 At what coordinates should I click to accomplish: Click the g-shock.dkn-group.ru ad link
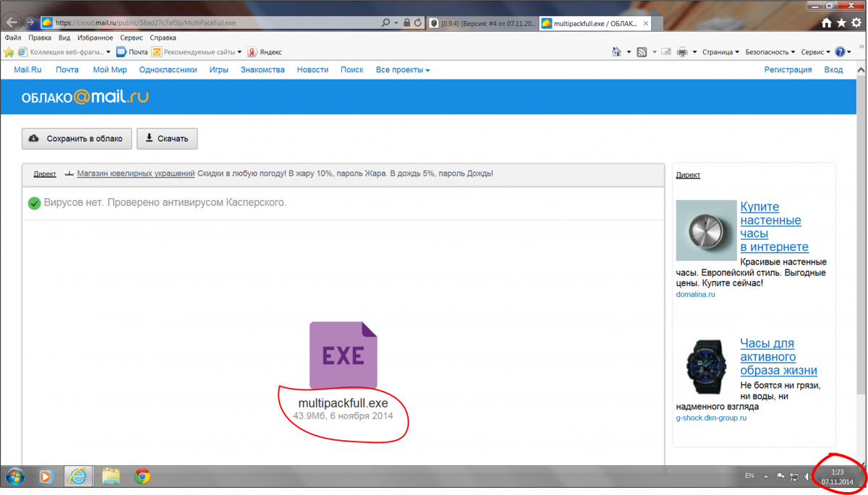[x=711, y=418]
